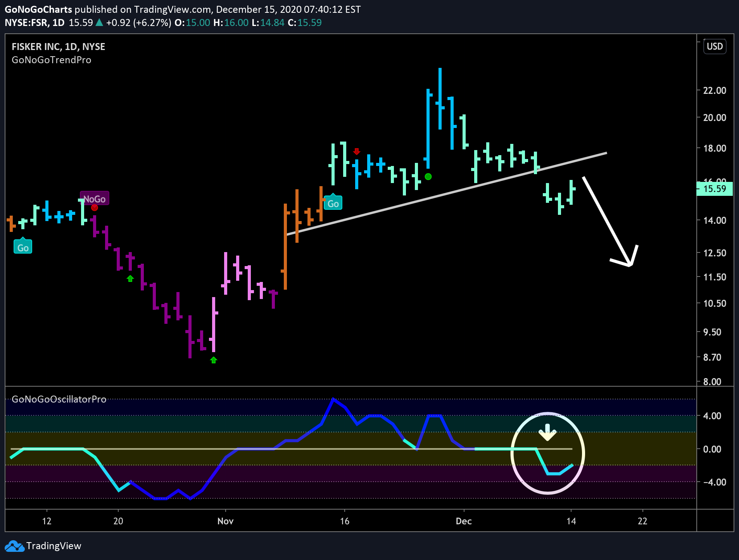Click the red dot under NoGo label
739x560 pixels.
pyautogui.click(x=95, y=207)
